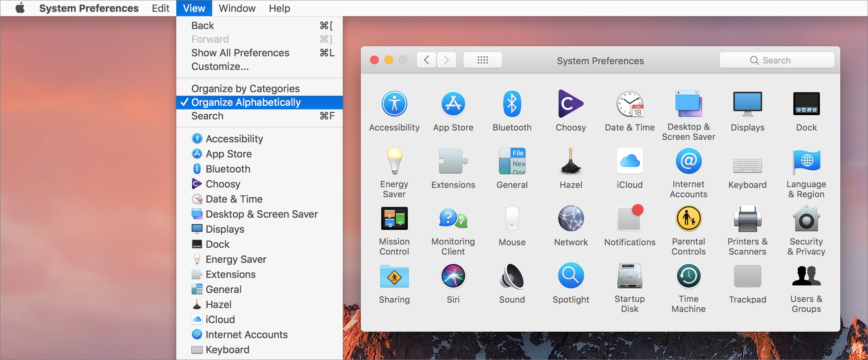Open the Window menu in the menu bar
868x360 pixels.
(x=237, y=8)
